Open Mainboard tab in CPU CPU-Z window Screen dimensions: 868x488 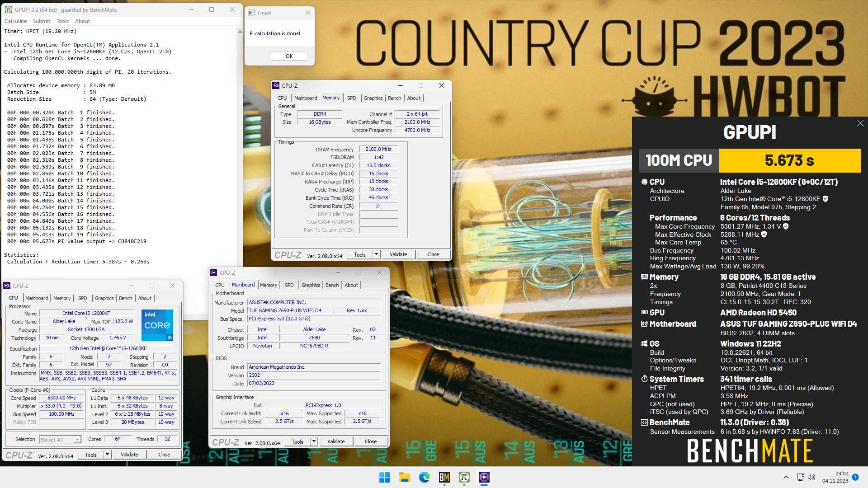pos(37,298)
